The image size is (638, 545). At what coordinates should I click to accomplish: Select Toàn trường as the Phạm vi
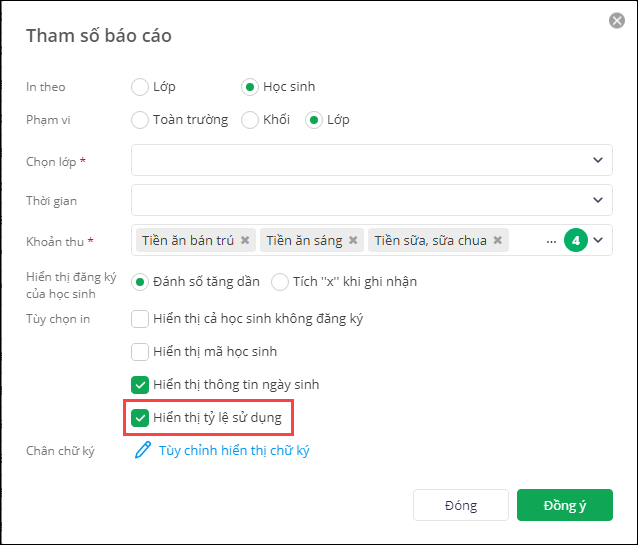click(140, 120)
